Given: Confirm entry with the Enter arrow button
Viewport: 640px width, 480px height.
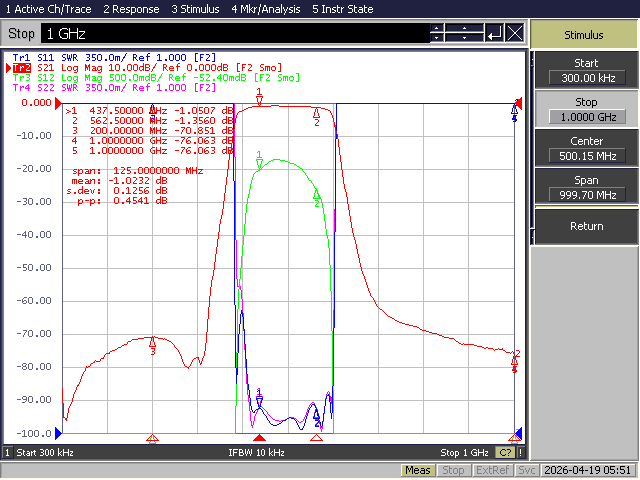Looking at the screenshot, I should tap(495, 33).
